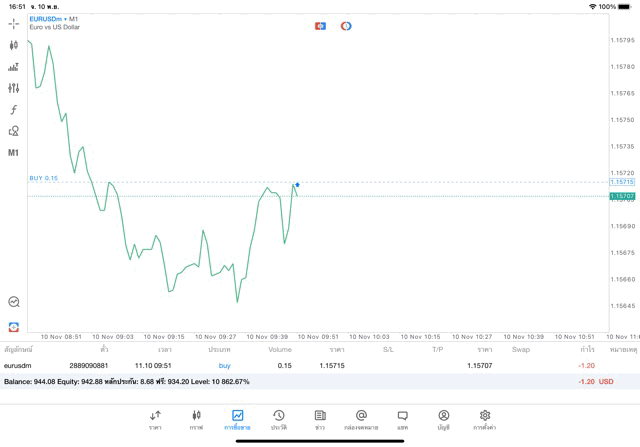Open the ประวัติ (History) tab
Image resolution: width=640 pixels, height=447 pixels.
(x=279, y=419)
